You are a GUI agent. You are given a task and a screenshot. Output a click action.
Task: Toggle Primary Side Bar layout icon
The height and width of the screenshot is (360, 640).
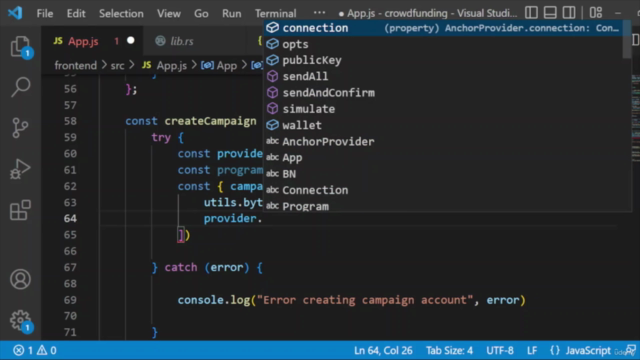point(531,13)
